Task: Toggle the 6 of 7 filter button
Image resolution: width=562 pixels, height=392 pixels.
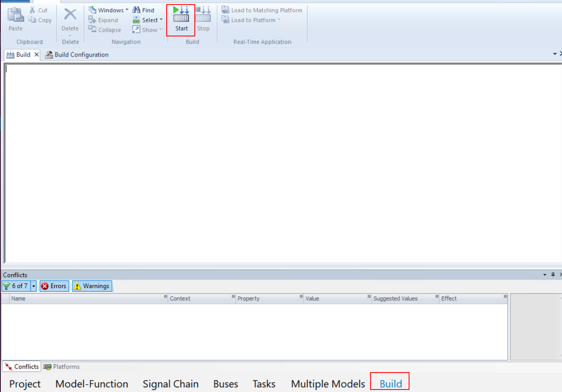Action: [16, 286]
